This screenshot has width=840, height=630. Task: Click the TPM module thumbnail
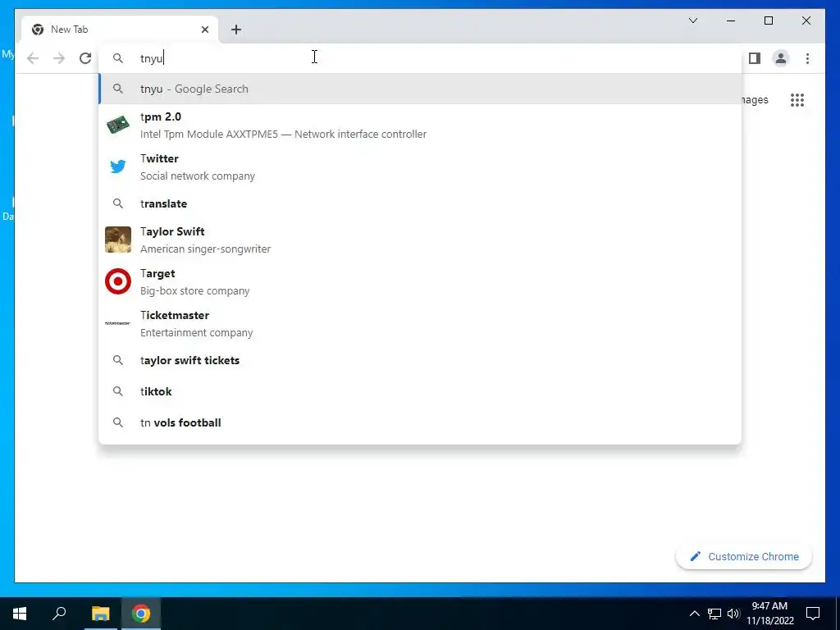click(118, 125)
